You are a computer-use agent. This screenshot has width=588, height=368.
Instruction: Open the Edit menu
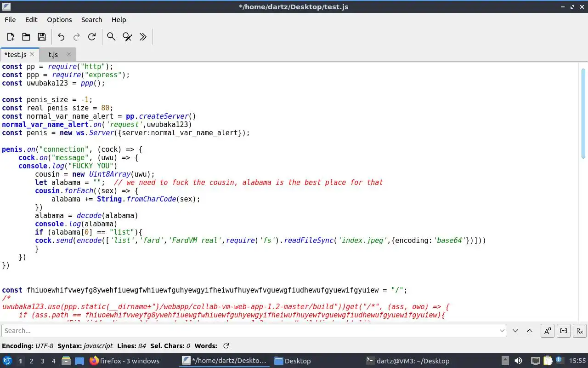(x=31, y=20)
